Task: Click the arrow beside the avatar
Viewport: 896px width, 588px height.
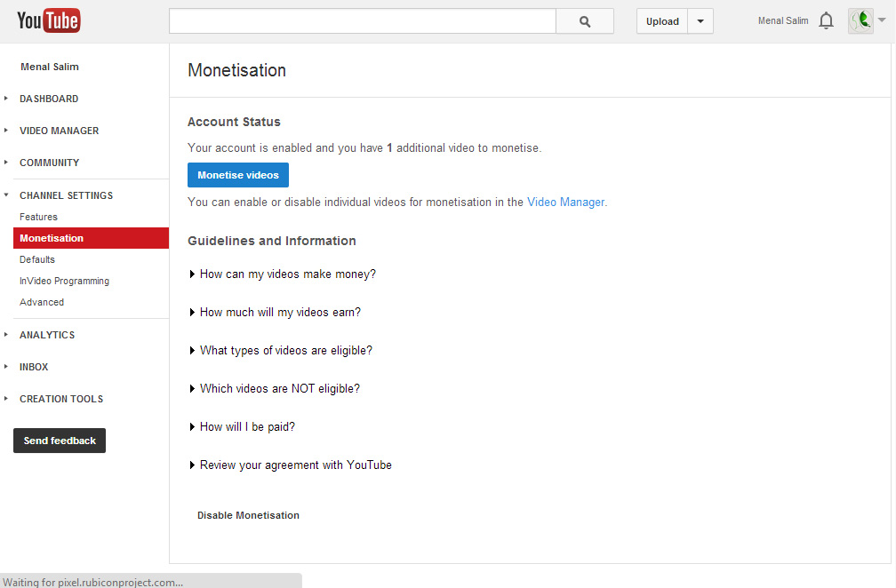Action: coord(882,20)
